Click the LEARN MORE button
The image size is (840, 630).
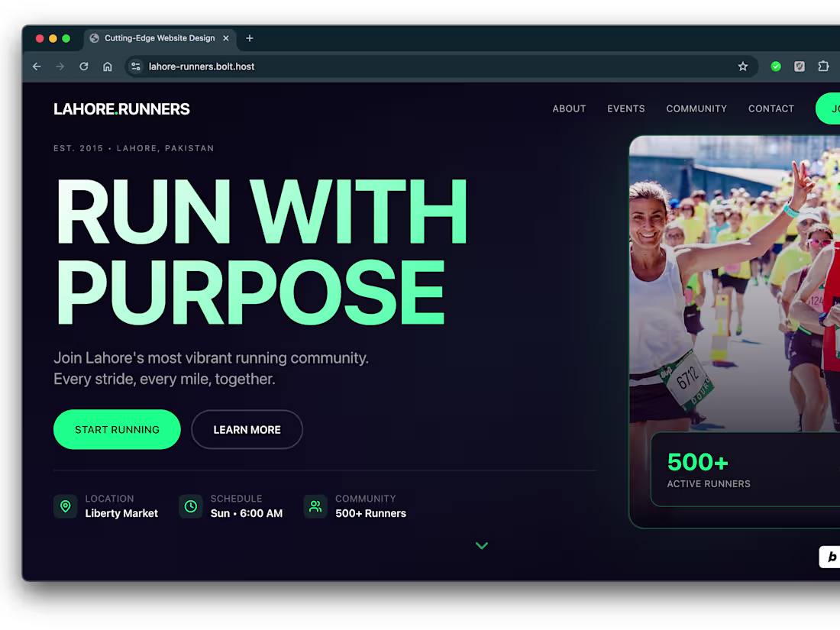click(x=247, y=429)
